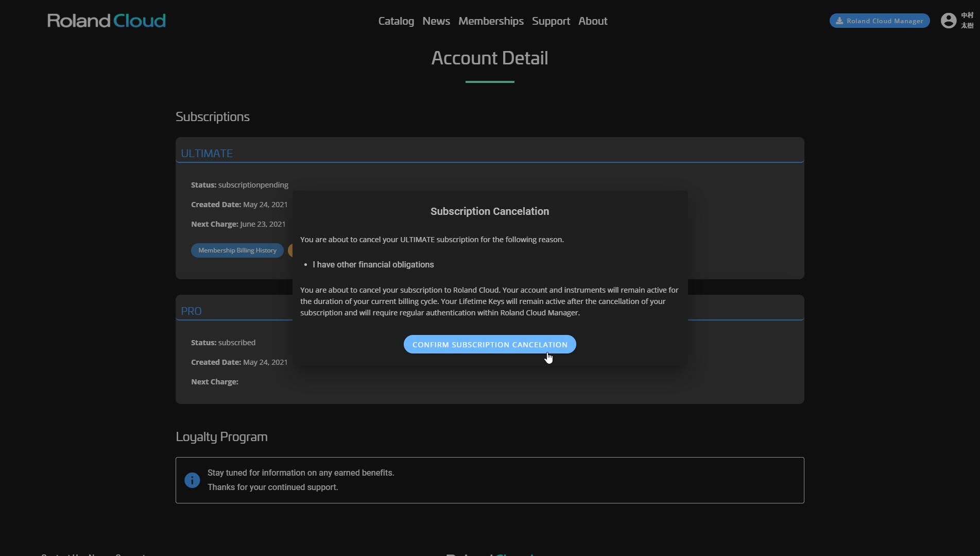This screenshot has height=556, width=980.
Task: Navigate to the Support page
Action: tap(551, 21)
